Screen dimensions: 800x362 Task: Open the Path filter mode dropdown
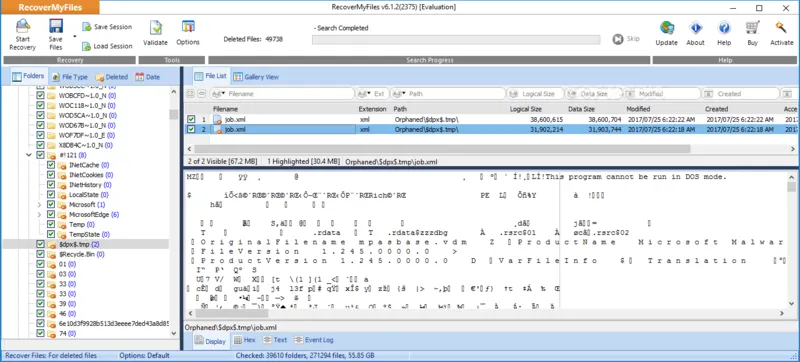point(399,94)
